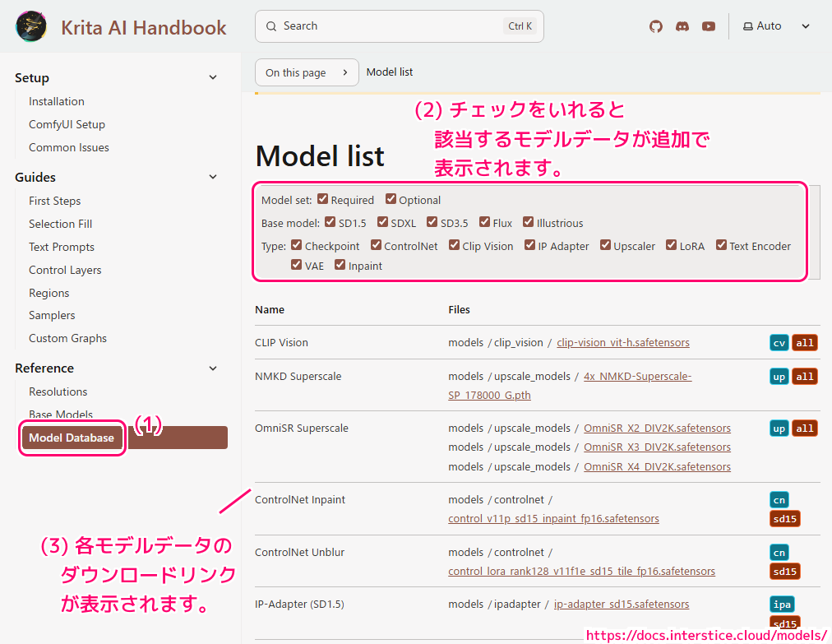
Task: Collapse the Guides sidebar section
Action: [213, 177]
